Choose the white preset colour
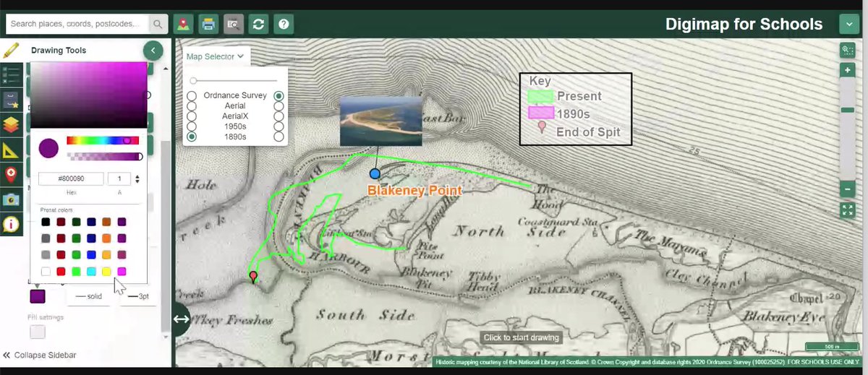The image size is (868, 375). 46,272
